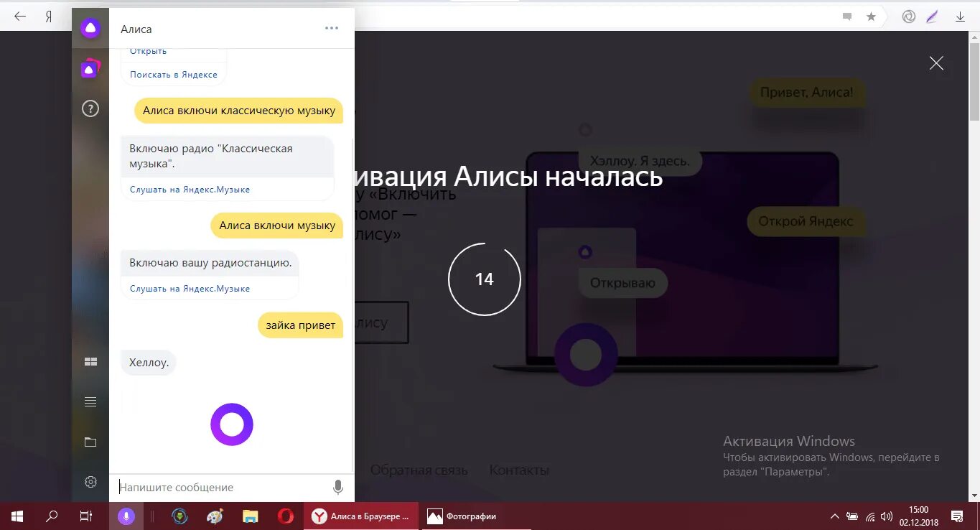Open Windows taskbar search magnifier

52,516
